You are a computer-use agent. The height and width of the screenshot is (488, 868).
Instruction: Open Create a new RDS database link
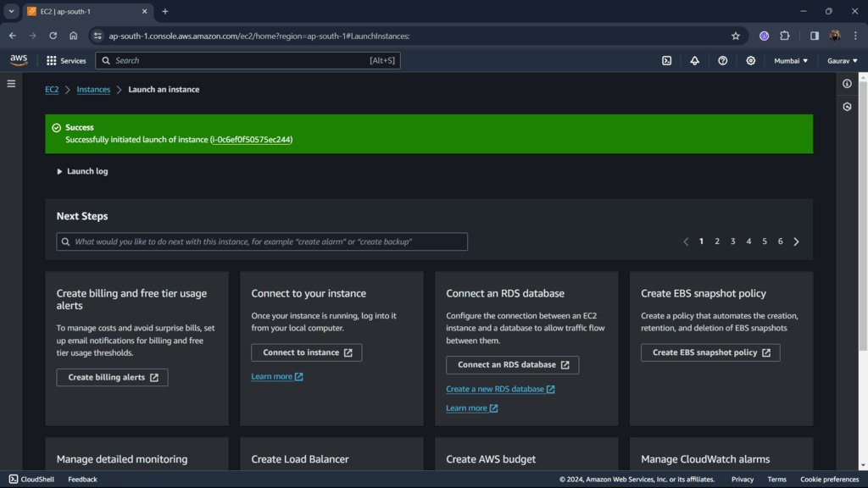pyautogui.click(x=500, y=389)
